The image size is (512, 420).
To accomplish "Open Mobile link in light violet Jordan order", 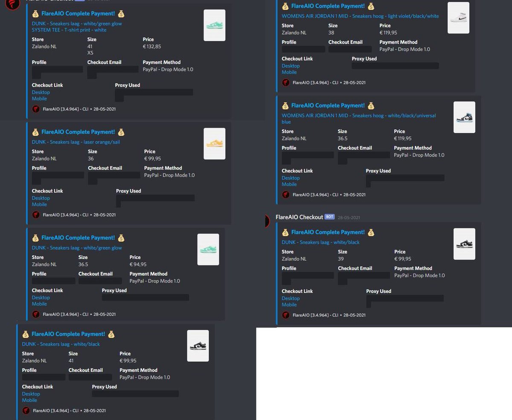I will tap(289, 72).
